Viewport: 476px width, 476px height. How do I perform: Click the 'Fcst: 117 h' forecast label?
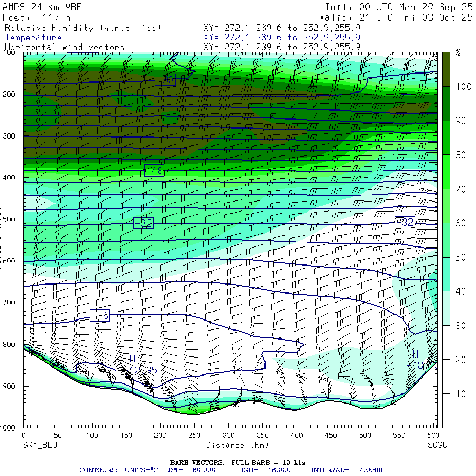click(36, 17)
